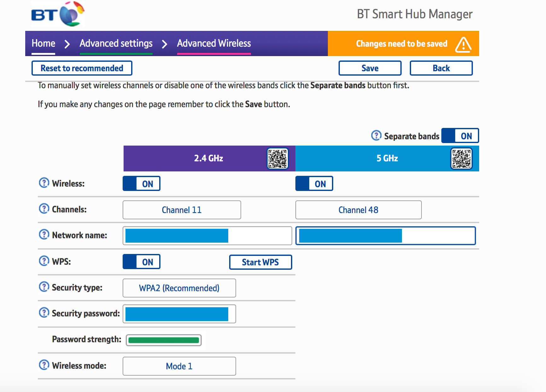Turn off 2.4 GHz wireless switch
Image resolution: width=546 pixels, height=392 pixels.
[x=141, y=184]
